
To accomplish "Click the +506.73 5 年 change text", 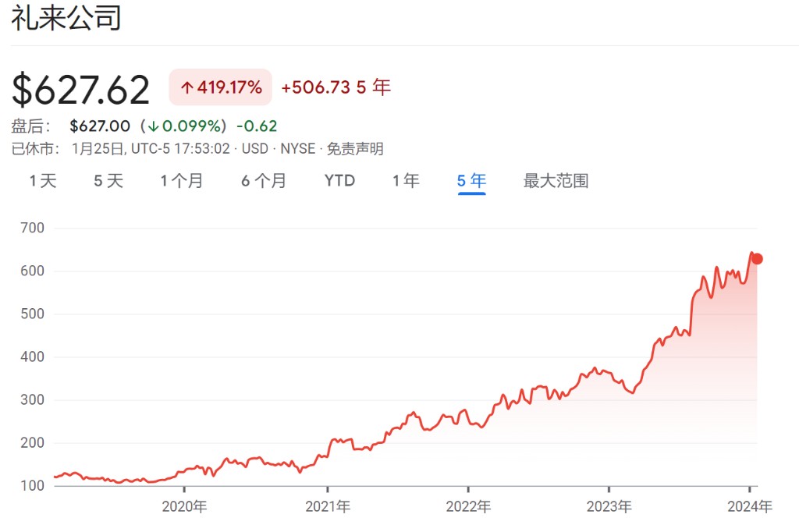I will pos(336,87).
